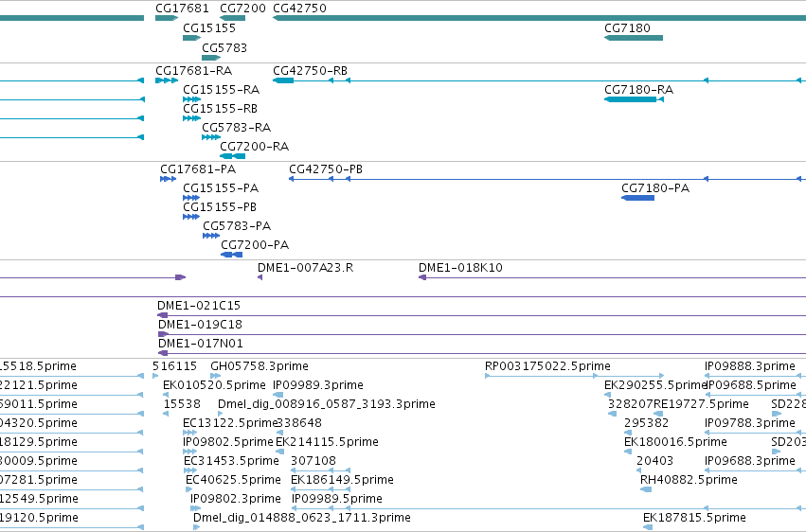Click the EC40625.5prime EST
Screen dimensions: 806x532
188,489
